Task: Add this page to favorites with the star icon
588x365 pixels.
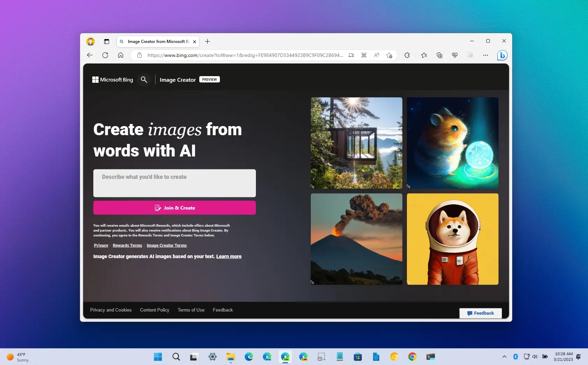Action: click(x=389, y=55)
